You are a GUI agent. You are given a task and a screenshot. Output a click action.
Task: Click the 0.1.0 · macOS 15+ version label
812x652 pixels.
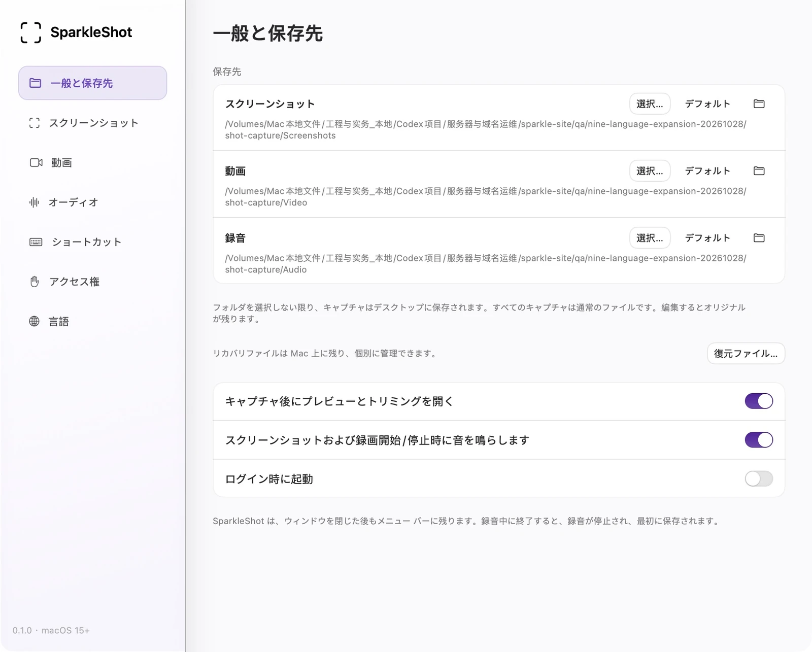point(51,630)
